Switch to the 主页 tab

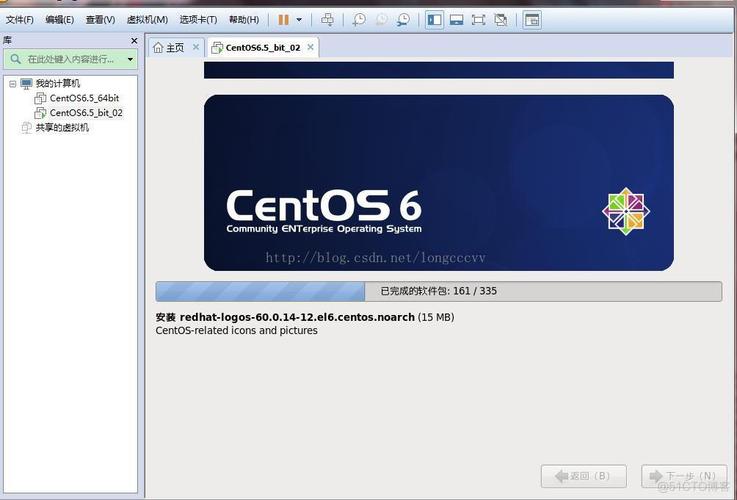click(175, 47)
